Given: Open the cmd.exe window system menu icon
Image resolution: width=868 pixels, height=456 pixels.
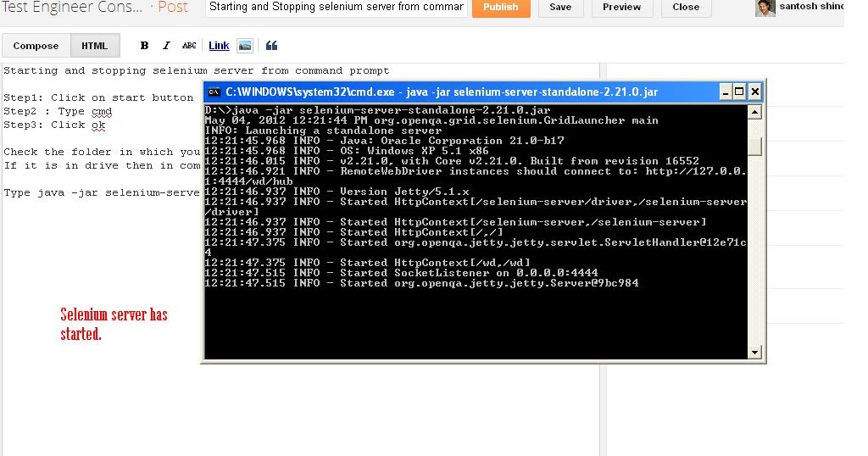Looking at the screenshot, I should click(214, 92).
